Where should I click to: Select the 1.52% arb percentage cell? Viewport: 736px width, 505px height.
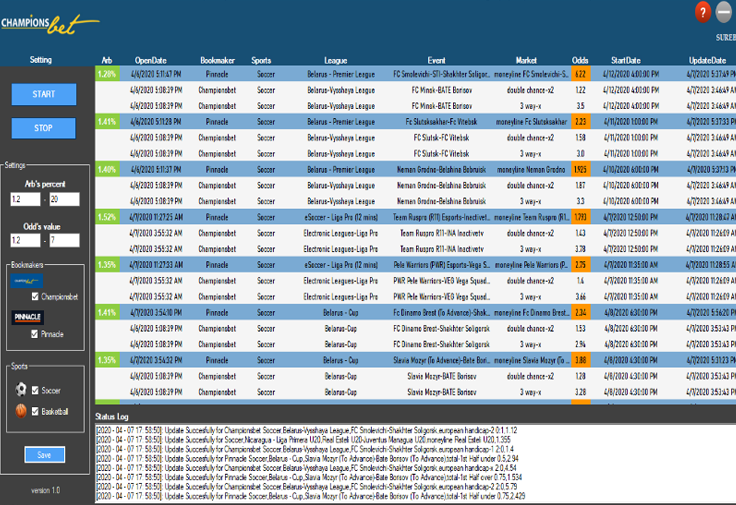[x=107, y=217]
